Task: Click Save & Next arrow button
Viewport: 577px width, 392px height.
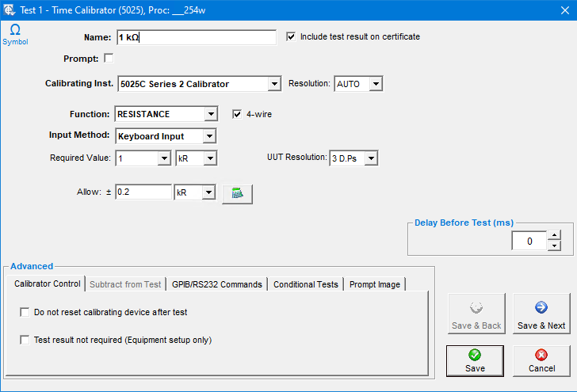Action: click(541, 314)
